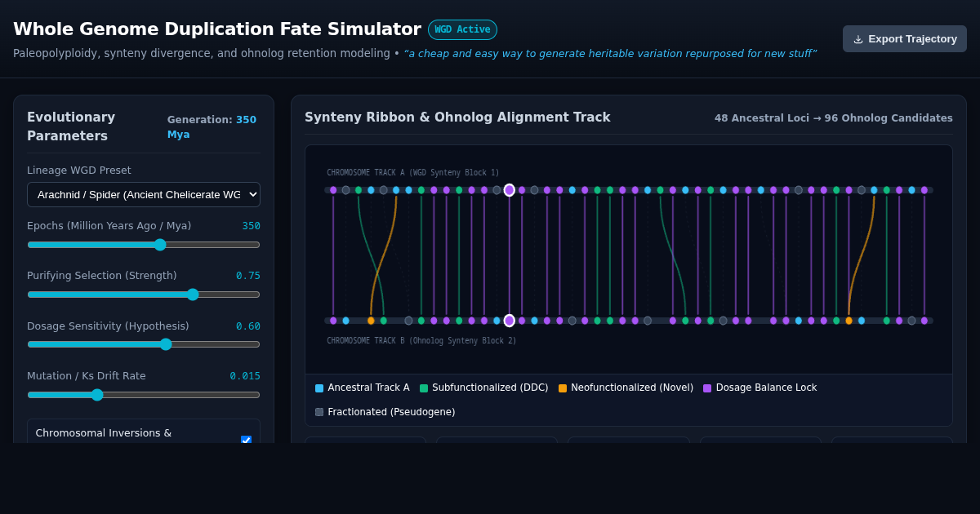Viewport: 980px width, 514px height.
Task: Click the Purifying Selection strength slider handle
Action: [193, 295]
